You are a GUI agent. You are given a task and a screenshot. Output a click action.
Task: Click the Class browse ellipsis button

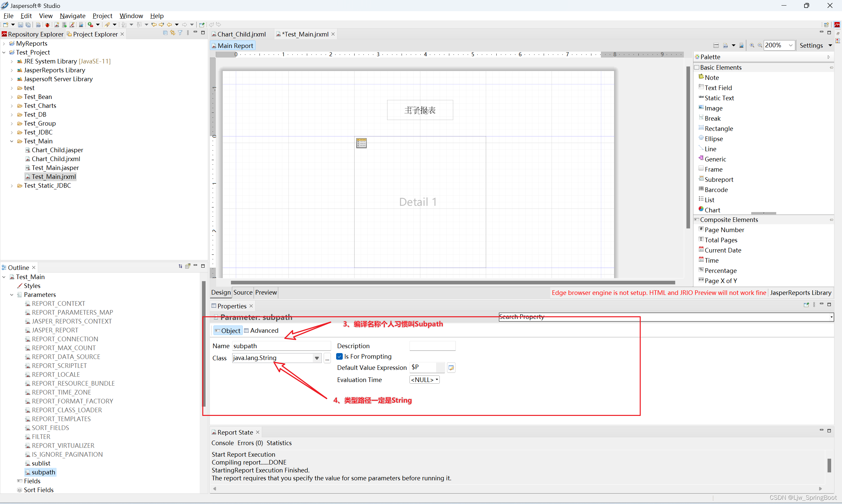point(327,358)
